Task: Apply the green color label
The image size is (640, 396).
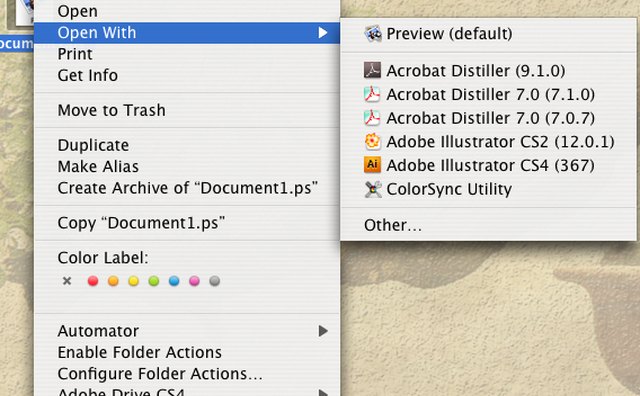Action: 153,281
